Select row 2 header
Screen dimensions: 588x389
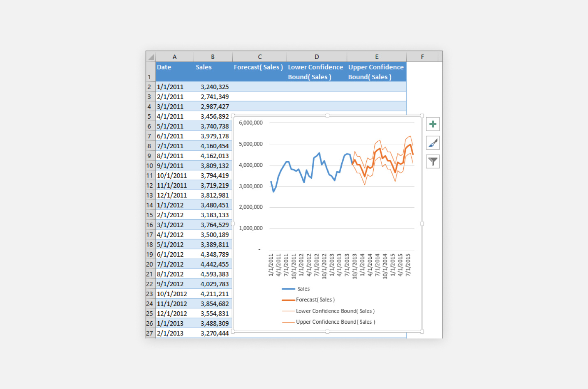tap(149, 86)
